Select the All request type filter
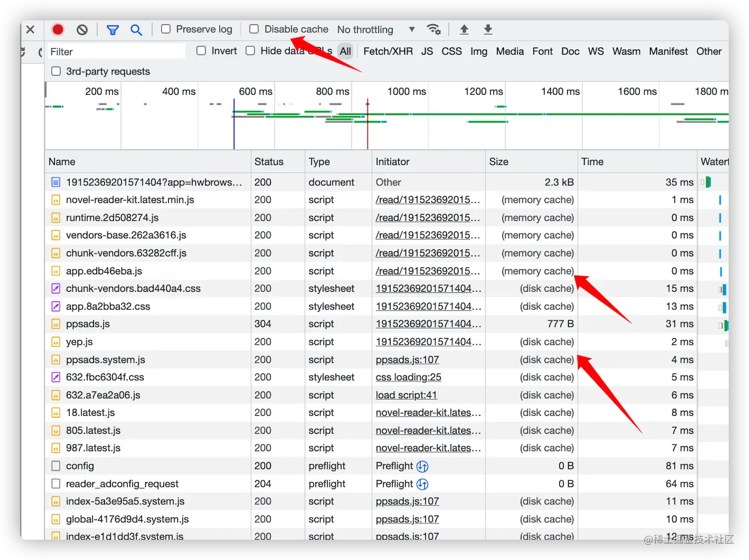This screenshot has height=560, width=749. click(x=345, y=51)
